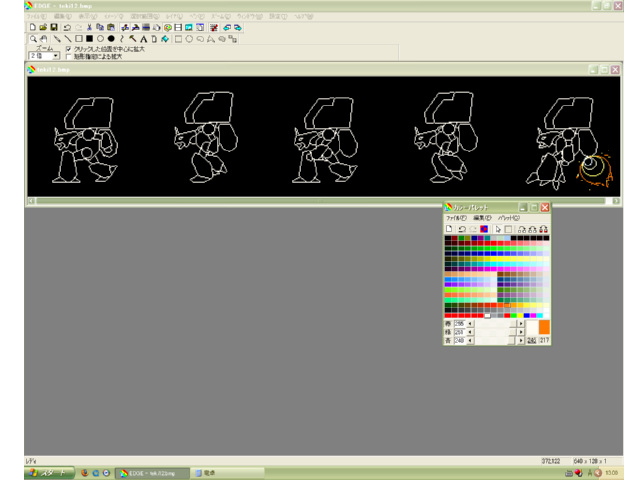The height and width of the screenshot is (480, 640).
Task: Click the white background color swatch
Action: point(531,328)
